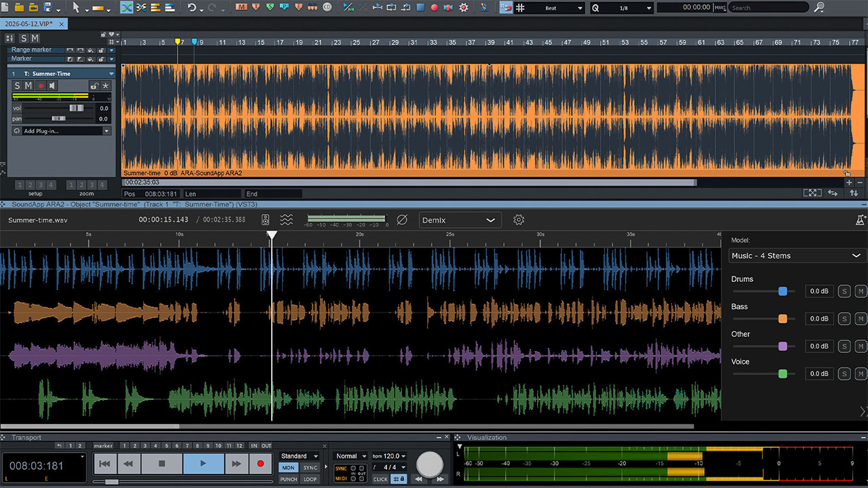The height and width of the screenshot is (488, 868).
Task: Open the Normal dropdown in the transport
Action: click(351, 456)
